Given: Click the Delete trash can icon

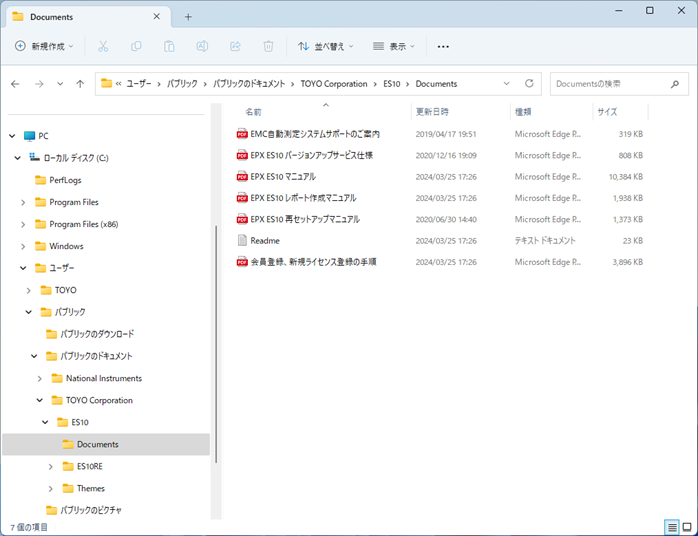Looking at the screenshot, I should [268, 46].
